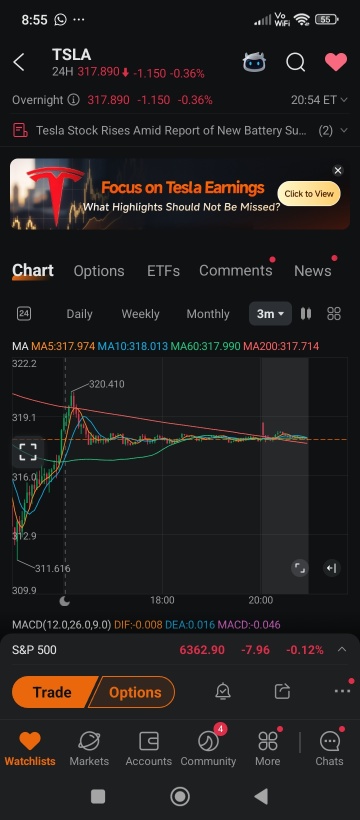Open the robot AI assistant icon
This screenshot has width=360, height=820.
click(254, 62)
